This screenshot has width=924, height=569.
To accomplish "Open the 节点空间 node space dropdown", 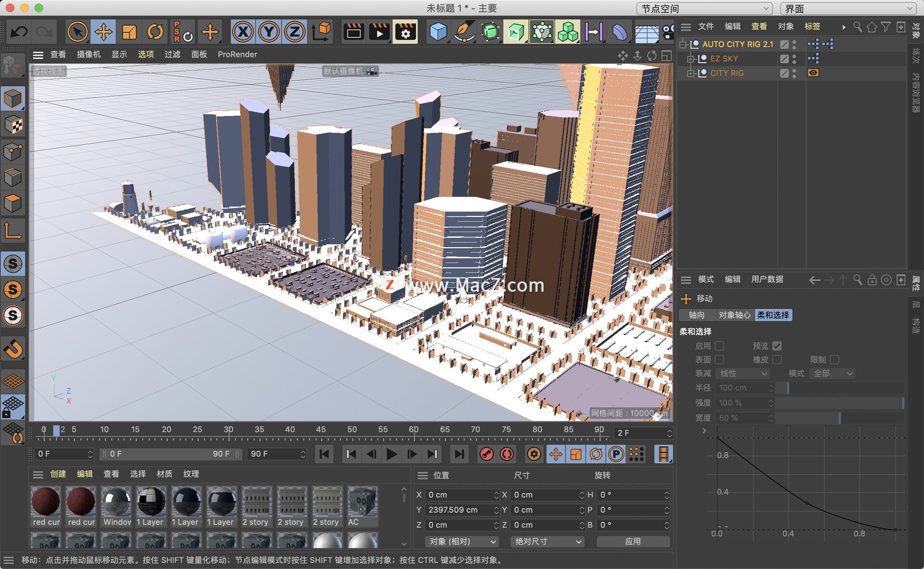I will 704,8.
